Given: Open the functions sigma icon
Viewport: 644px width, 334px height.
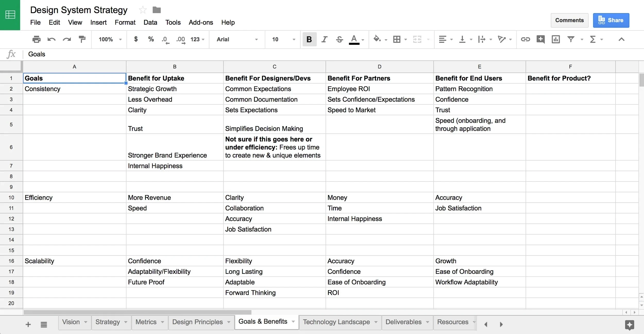Looking at the screenshot, I should pos(593,39).
